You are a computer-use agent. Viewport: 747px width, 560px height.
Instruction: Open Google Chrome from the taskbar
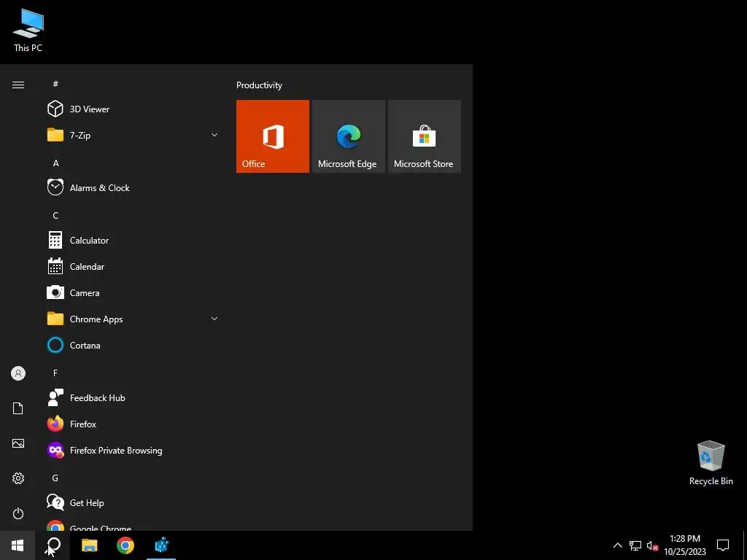pos(125,545)
